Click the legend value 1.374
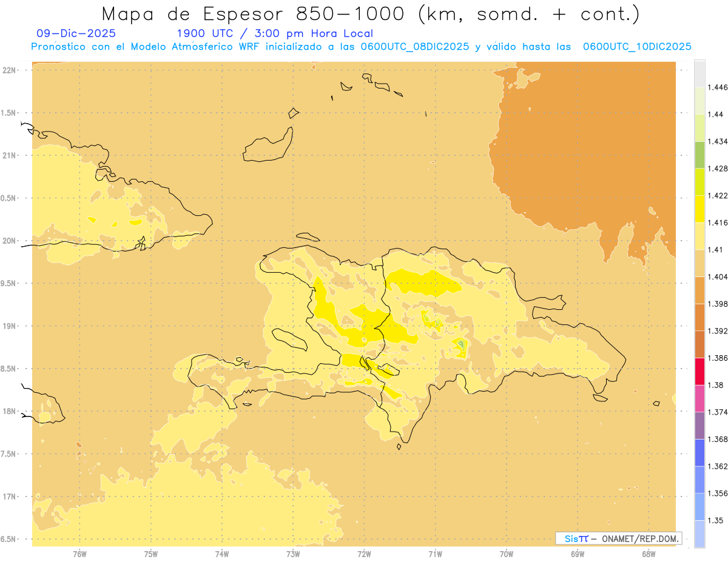This screenshot has height=562, width=728. click(x=717, y=412)
